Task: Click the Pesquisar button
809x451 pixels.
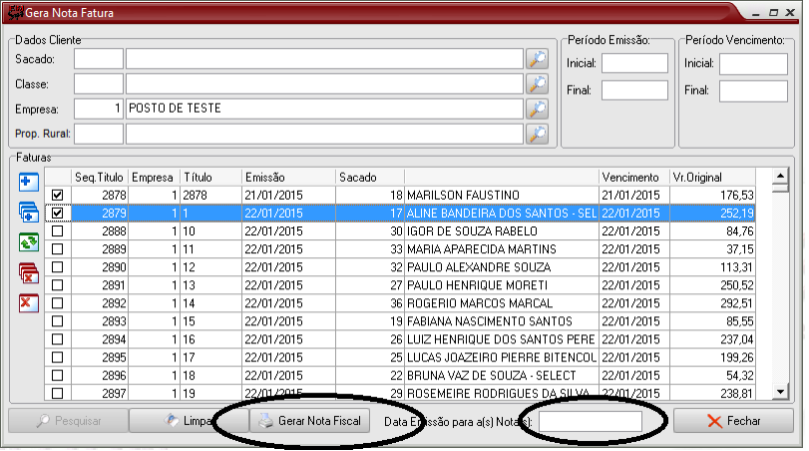Action: point(68,421)
